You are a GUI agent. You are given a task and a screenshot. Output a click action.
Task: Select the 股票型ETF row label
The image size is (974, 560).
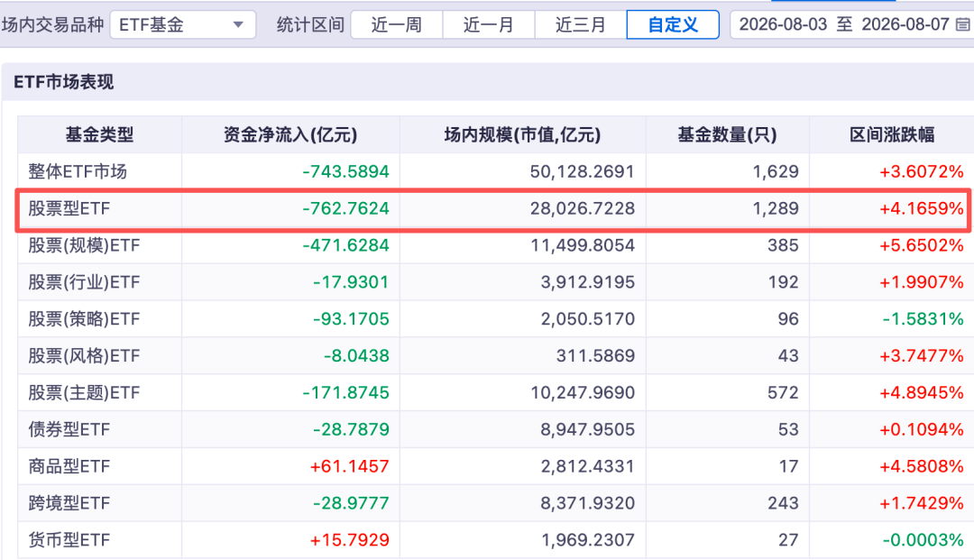point(69,208)
